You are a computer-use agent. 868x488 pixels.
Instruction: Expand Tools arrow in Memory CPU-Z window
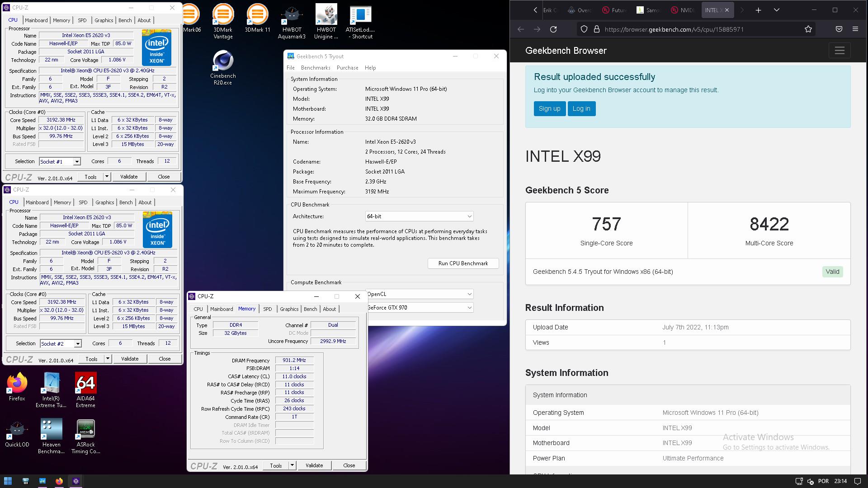click(x=292, y=465)
